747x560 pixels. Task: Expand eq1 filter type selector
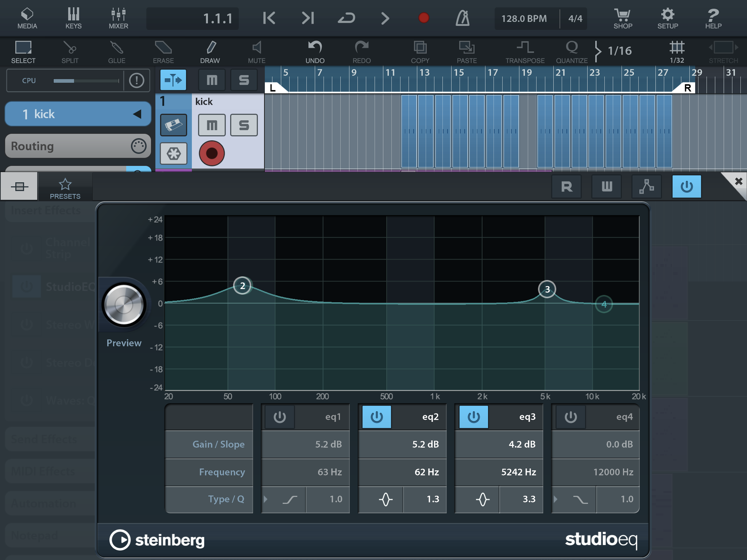pos(284,499)
